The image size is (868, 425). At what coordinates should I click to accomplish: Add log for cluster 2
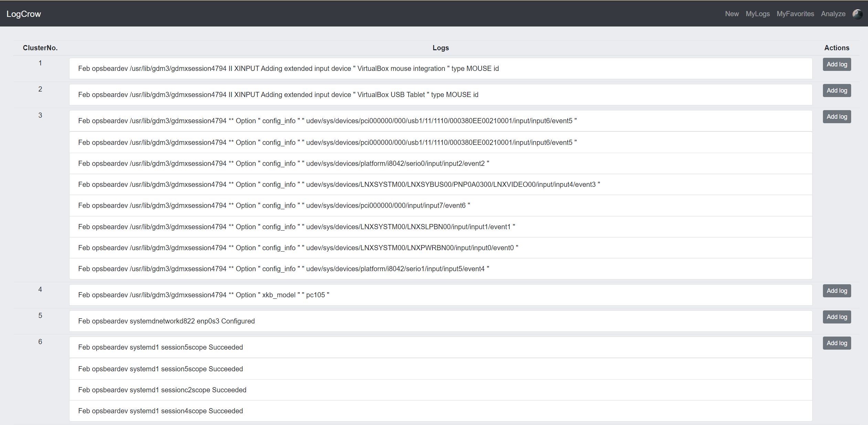click(x=837, y=91)
